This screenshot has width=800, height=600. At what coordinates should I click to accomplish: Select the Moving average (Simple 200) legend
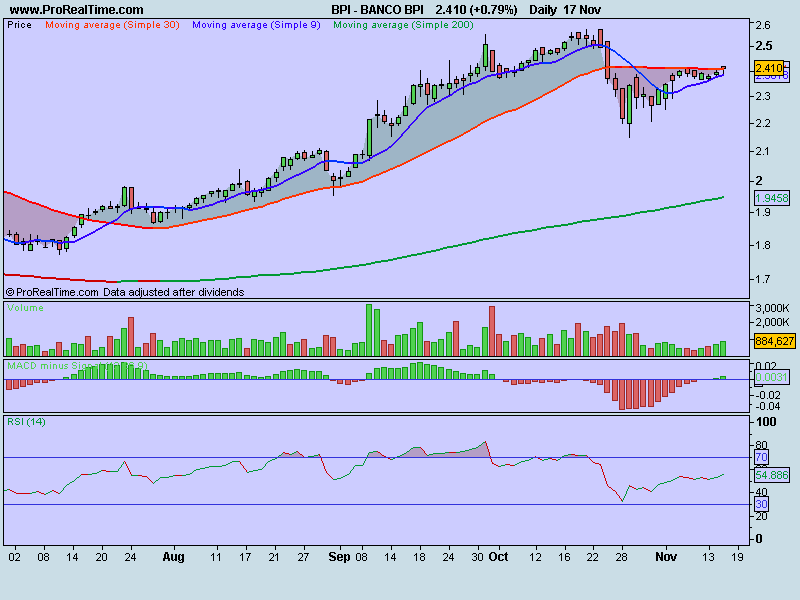pyautogui.click(x=403, y=25)
